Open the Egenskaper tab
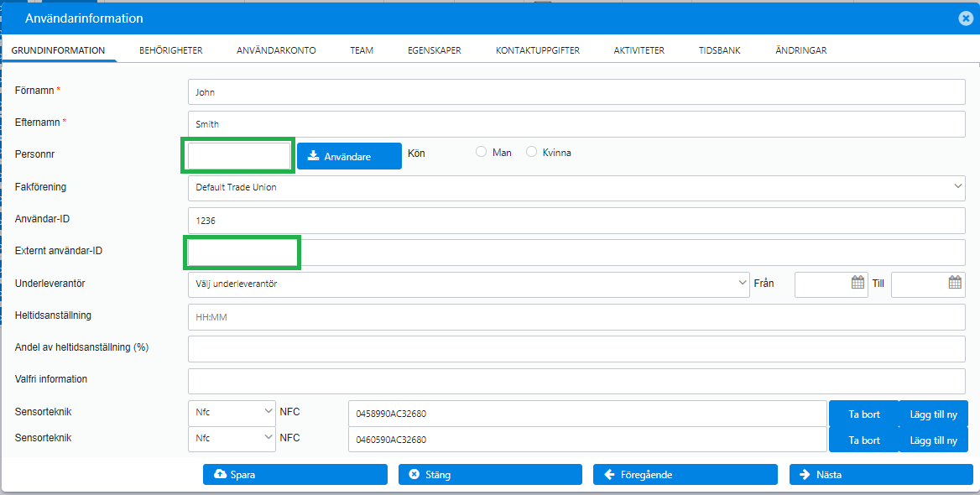This screenshot has height=495, width=980. (x=435, y=50)
